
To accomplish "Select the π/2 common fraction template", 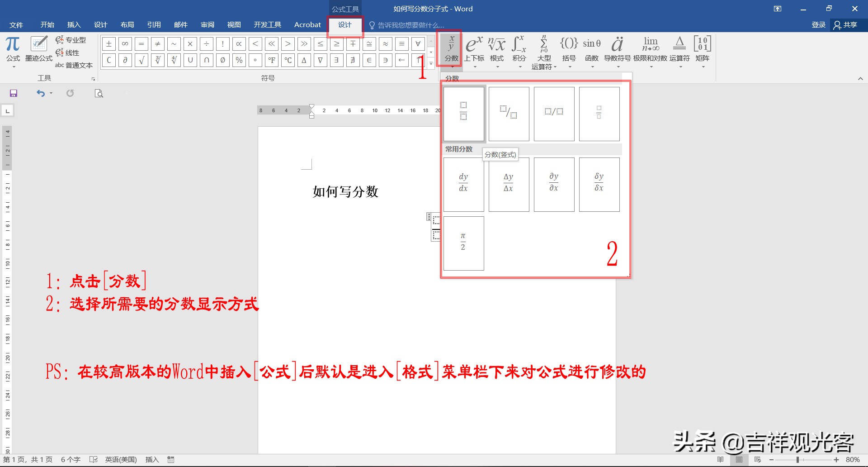I will point(463,243).
